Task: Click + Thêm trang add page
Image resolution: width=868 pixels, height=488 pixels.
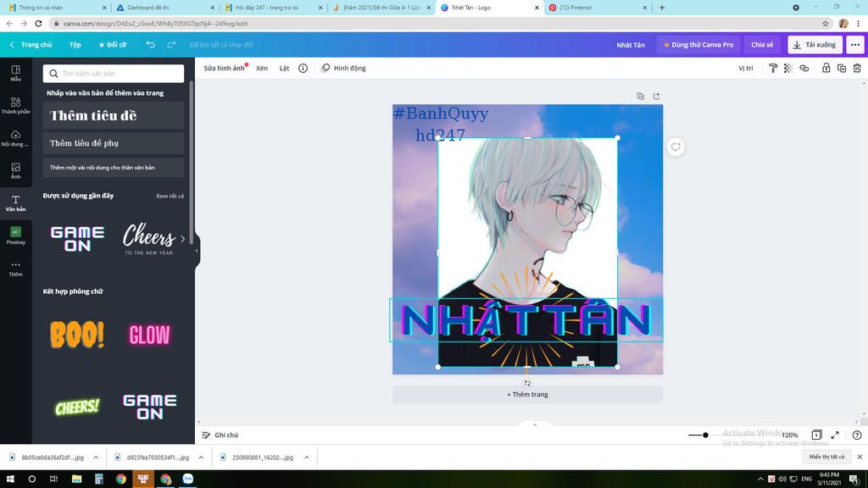Action: (x=527, y=395)
